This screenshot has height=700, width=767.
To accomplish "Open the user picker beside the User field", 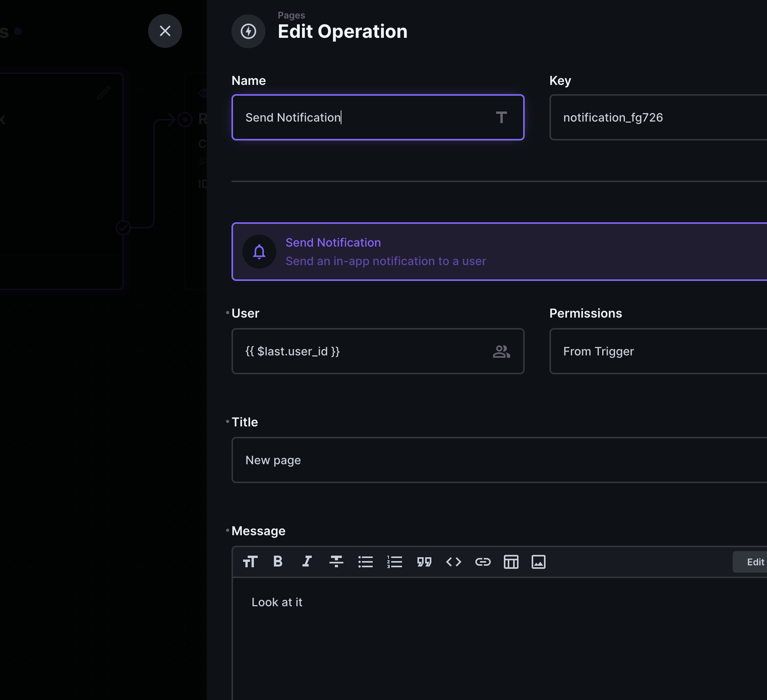I will 502,351.
